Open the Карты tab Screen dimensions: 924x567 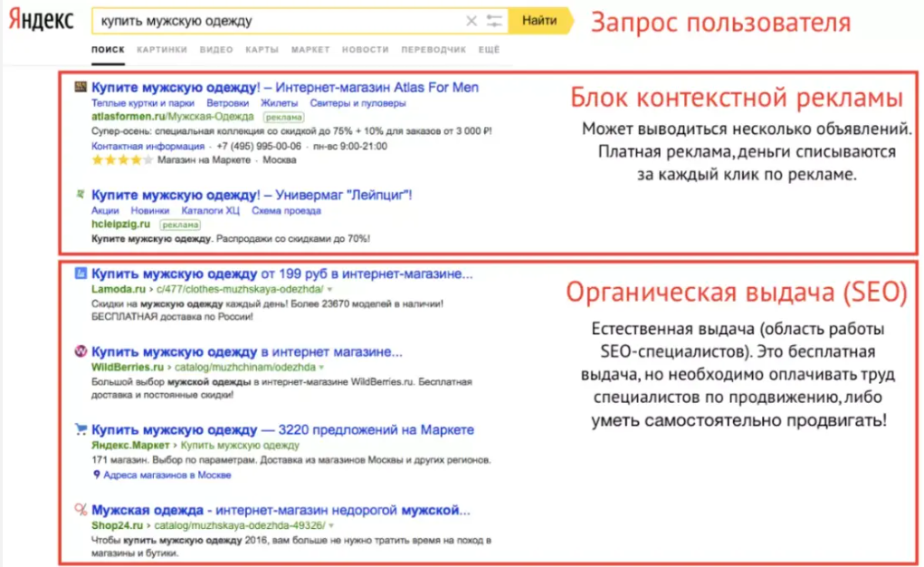point(262,50)
